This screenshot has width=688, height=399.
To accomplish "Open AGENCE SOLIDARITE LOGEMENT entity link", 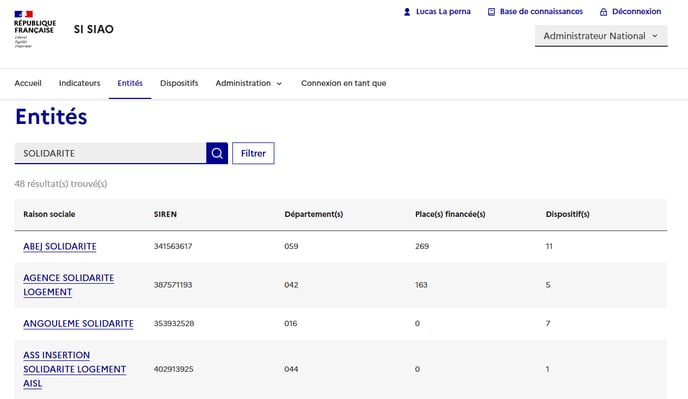I will (68, 285).
